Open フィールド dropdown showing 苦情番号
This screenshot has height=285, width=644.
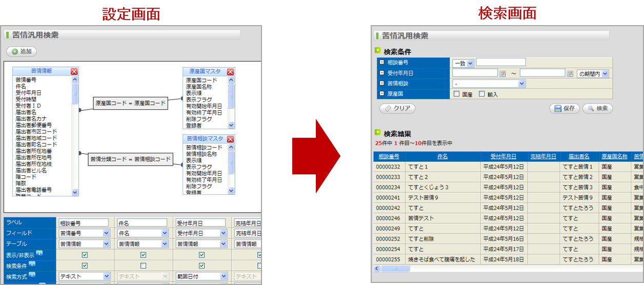click(x=84, y=233)
